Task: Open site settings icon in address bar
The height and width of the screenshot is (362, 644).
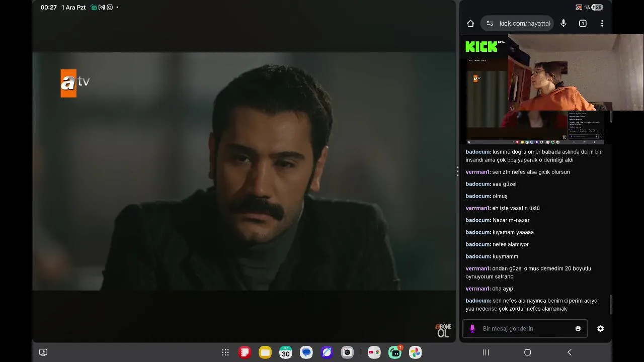Action: coord(490,23)
